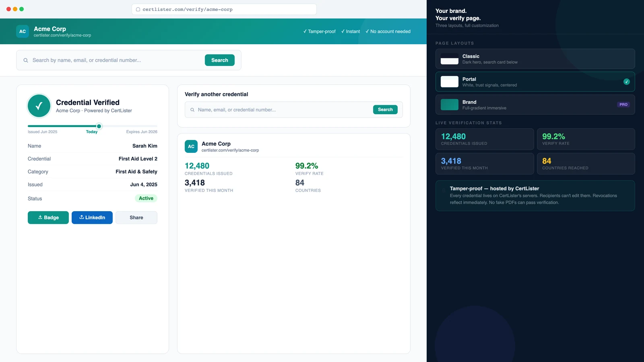The image size is (644, 362).
Task: Share the credential to LinkedIn
Action: click(x=92, y=218)
